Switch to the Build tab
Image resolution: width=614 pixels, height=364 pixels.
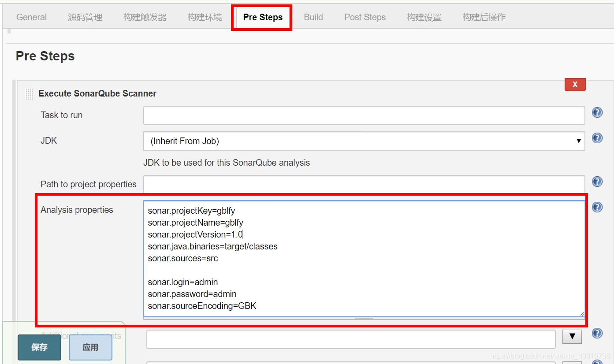tap(313, 17)
